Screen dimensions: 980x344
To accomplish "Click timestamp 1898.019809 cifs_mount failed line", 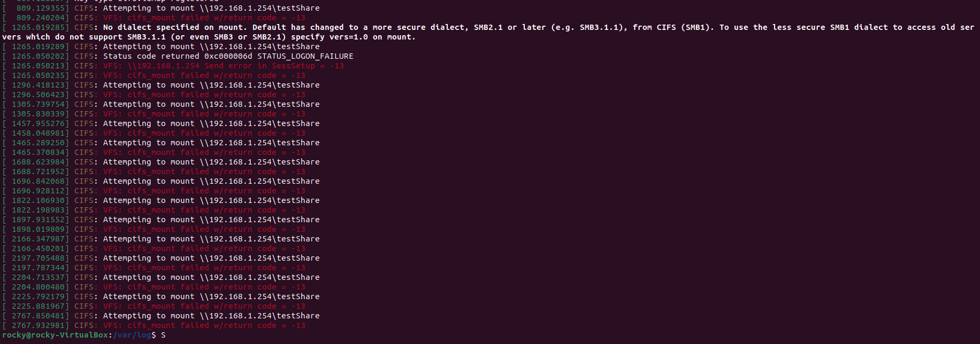I will pyautogui.click(x=40, y=229).
